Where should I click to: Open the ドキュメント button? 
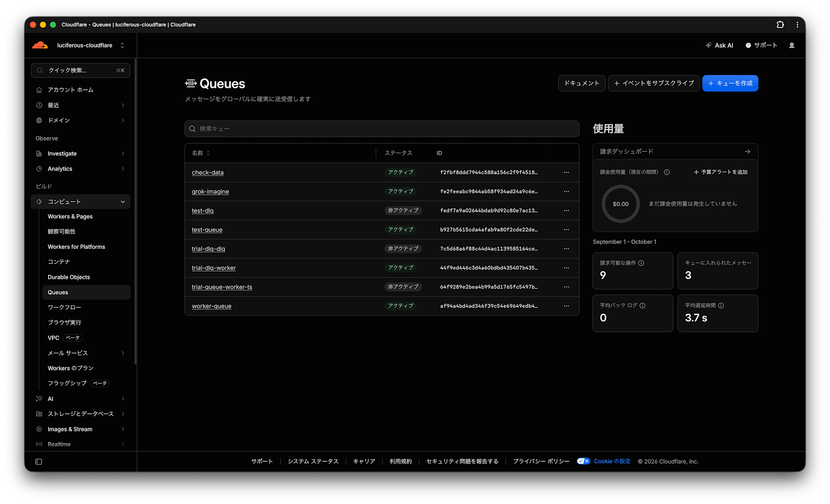pyautogui.click(x=581, y=83)
